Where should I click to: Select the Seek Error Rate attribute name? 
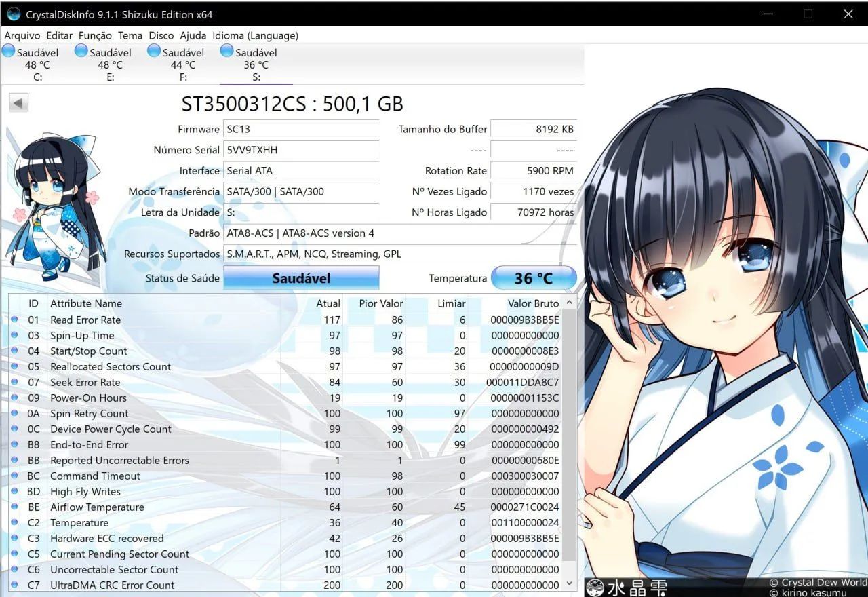point(85,382)
